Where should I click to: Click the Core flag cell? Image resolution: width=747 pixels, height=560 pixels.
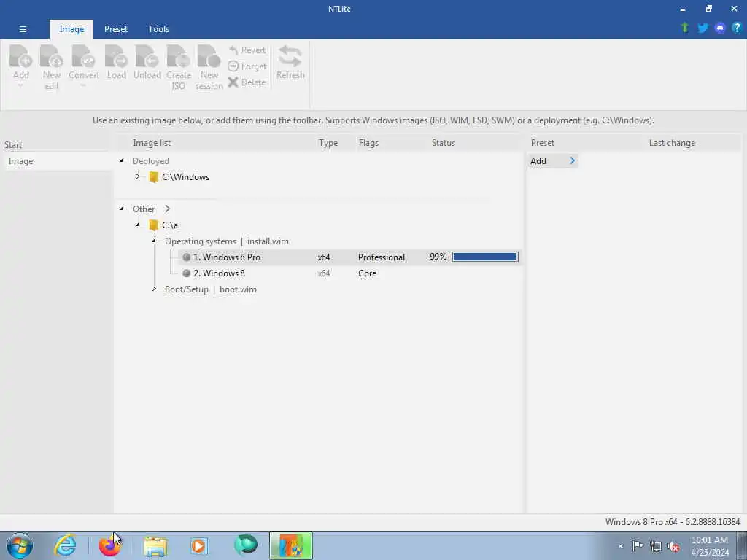coord(368,273)
